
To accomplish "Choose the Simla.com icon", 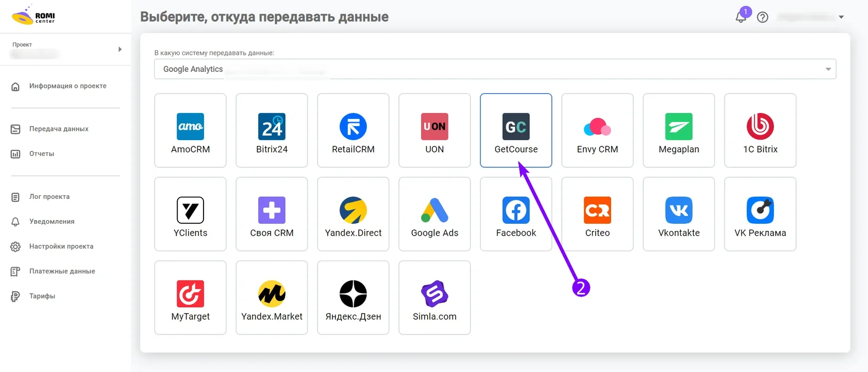I will [435, 294].
